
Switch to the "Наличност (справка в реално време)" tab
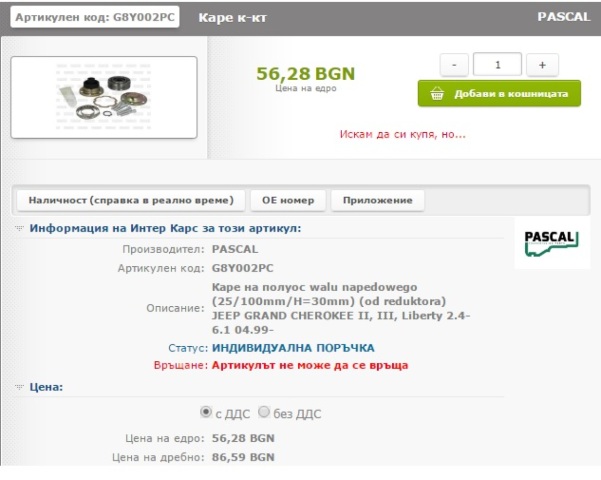pyautogui.click(x=131, y=200)
